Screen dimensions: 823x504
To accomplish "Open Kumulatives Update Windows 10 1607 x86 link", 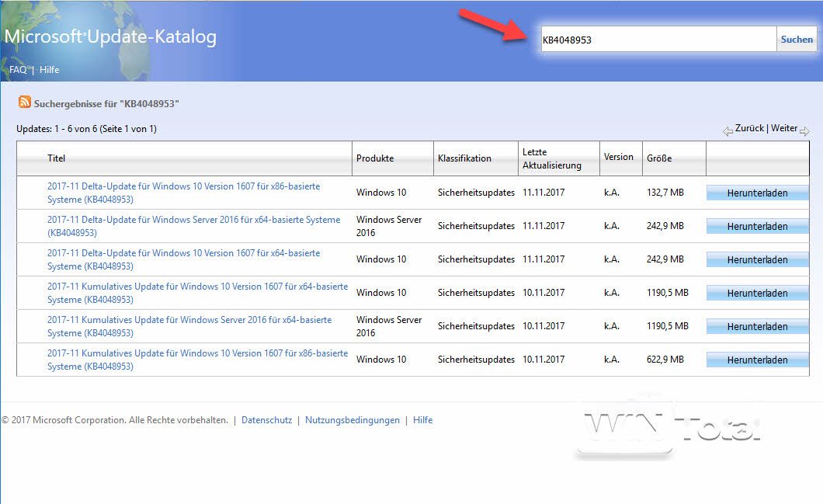I will click(x=197, y=360).
